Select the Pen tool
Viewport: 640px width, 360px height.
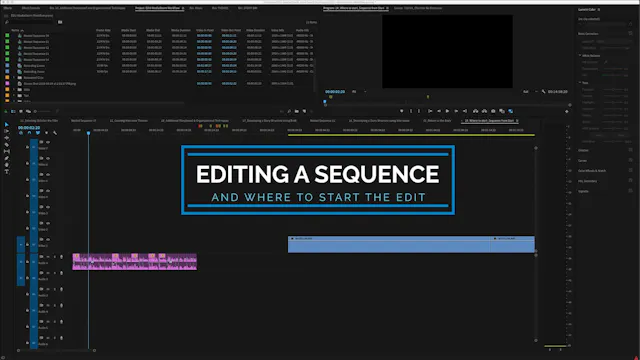(7, 158)
